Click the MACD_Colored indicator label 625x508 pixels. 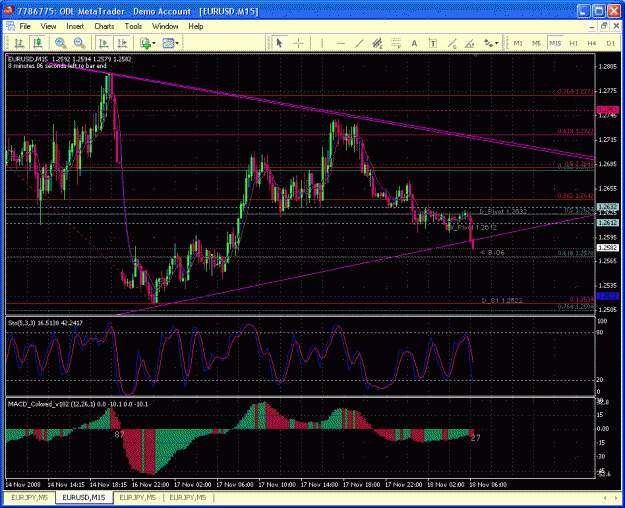tap(78, 404)
